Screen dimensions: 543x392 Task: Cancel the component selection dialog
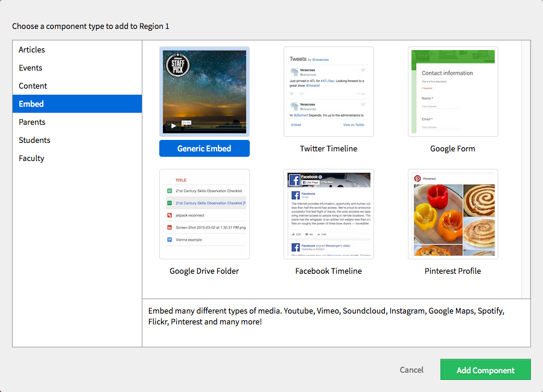click(411, 370)
